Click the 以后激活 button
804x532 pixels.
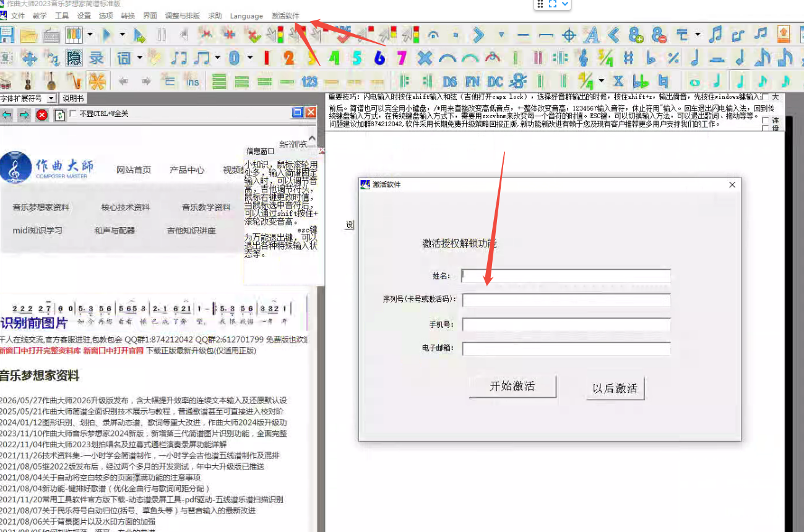pyautogui.click(x=615, y=388)
